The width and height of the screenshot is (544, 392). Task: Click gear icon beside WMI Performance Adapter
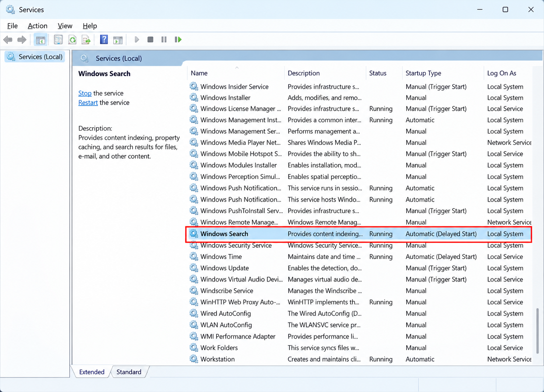pyautogui.click(x=194, y=336)
